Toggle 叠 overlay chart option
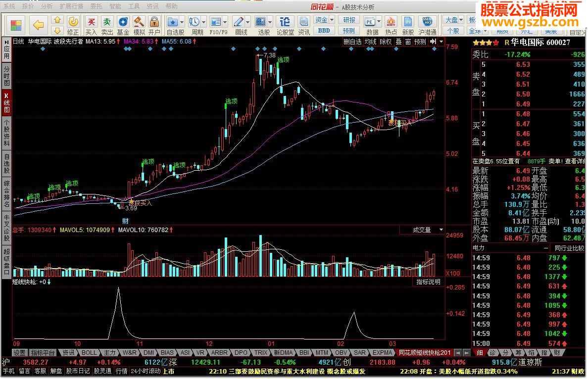 coord(398,42)
